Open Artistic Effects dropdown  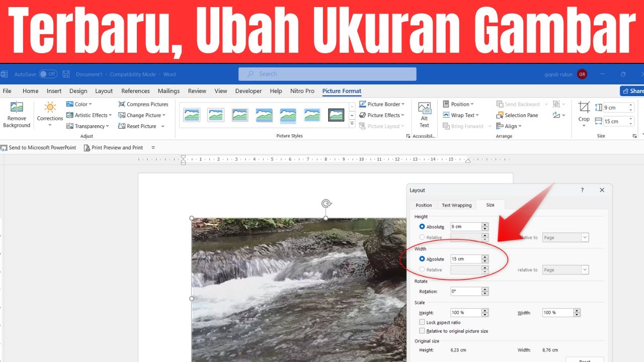[89, 115]
